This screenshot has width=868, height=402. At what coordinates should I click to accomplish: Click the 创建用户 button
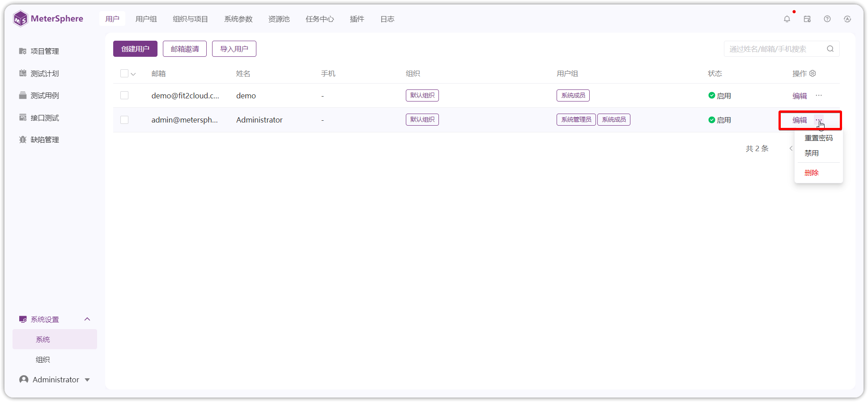coord(135,49)
